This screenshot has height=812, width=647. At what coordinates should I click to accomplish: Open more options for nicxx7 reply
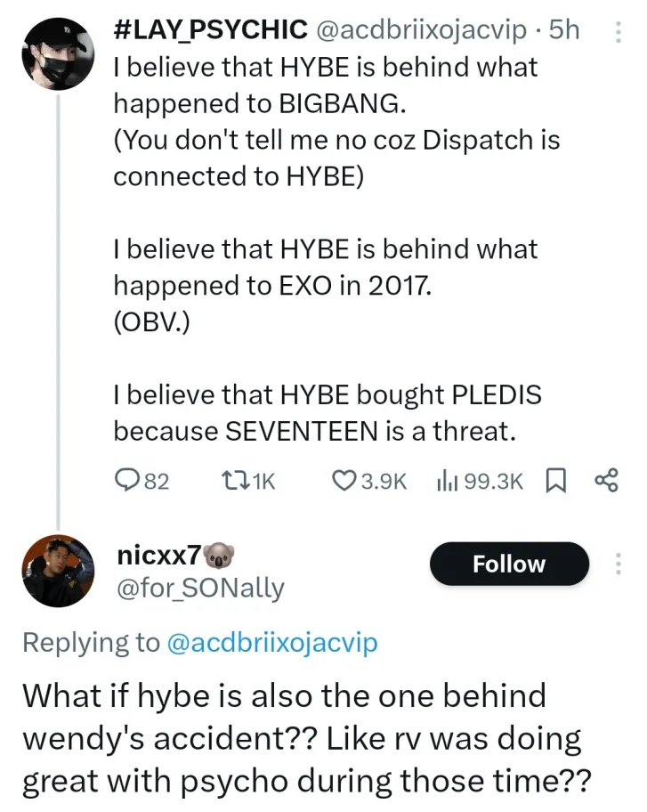[x=619, y=564]
